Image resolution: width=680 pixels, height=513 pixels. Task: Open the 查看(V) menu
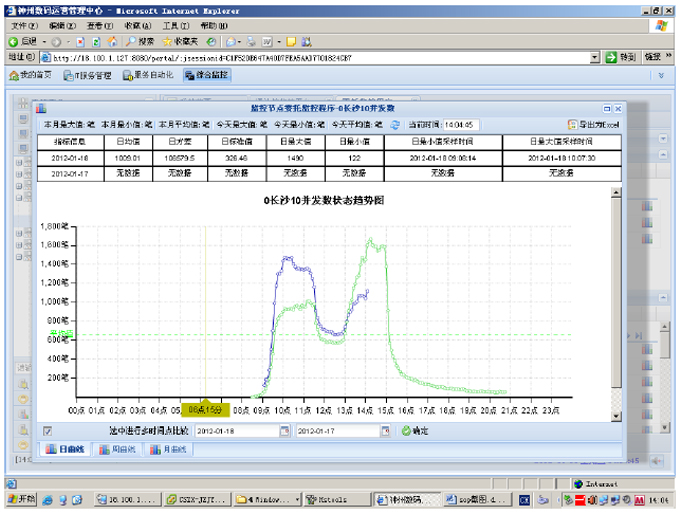coord(100,26)
